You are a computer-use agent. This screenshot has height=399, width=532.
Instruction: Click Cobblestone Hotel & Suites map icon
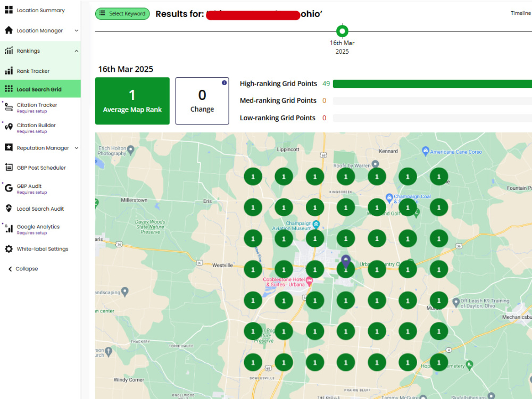tap(309, 281)
